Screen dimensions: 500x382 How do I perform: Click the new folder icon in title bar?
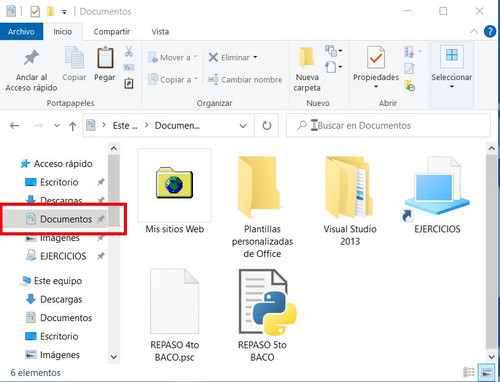tap(50, 12)
